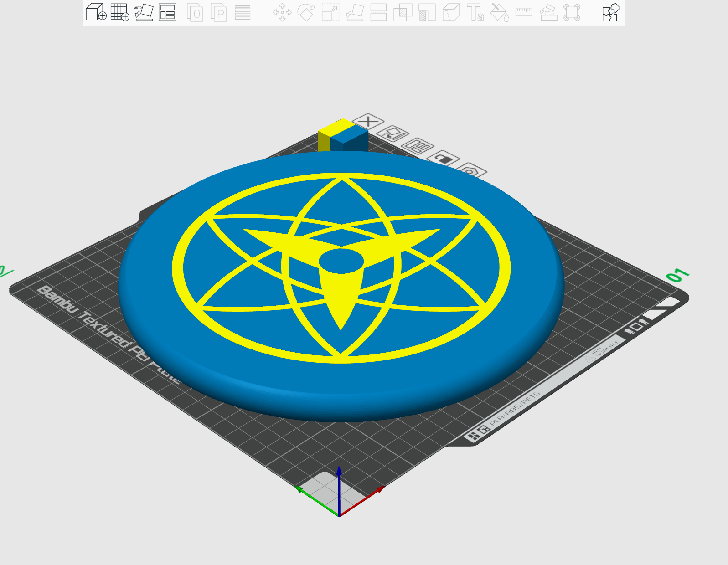Screen dimensions: 728x565
Task: Auto orient objects on this plate
Action: point(392,134)
